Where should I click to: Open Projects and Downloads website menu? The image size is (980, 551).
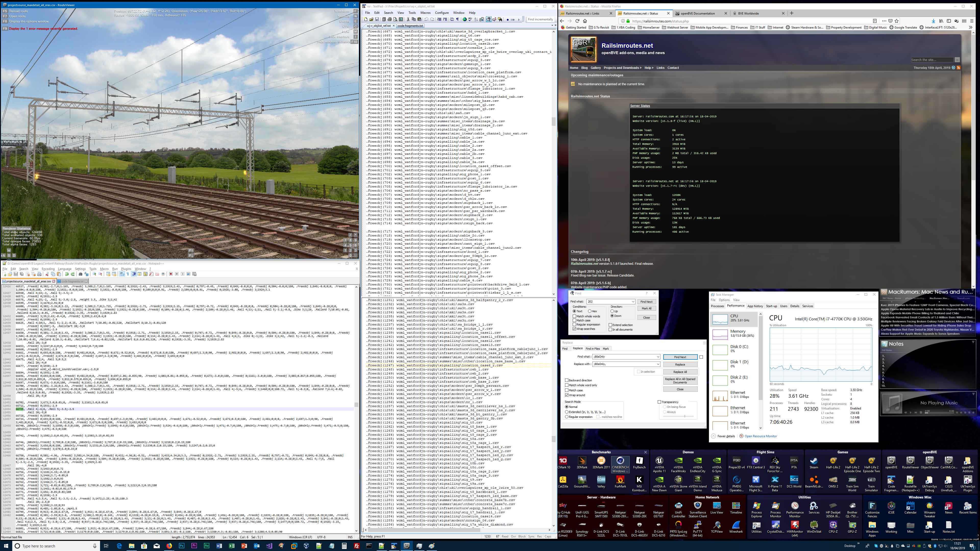pos(622,68)
